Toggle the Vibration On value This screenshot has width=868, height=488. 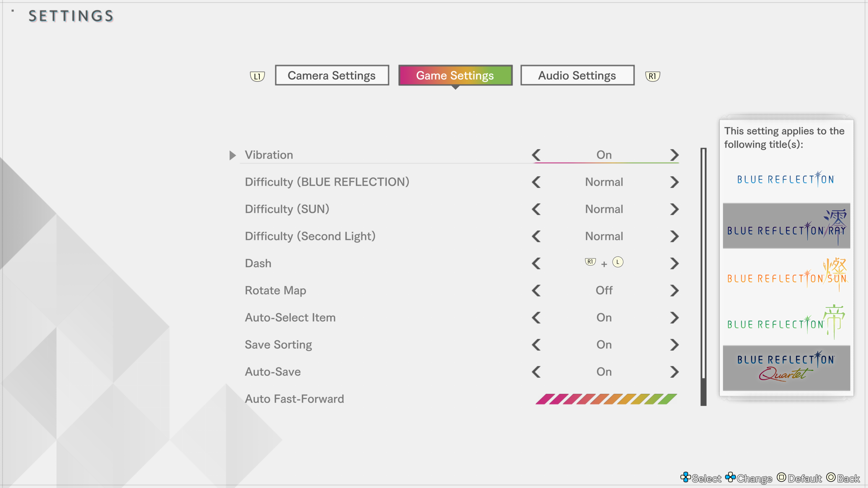coord(604,155)
